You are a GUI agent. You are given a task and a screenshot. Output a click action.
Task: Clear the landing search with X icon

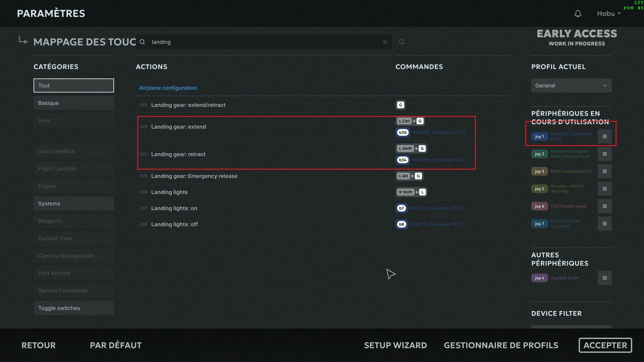[385, 42]
